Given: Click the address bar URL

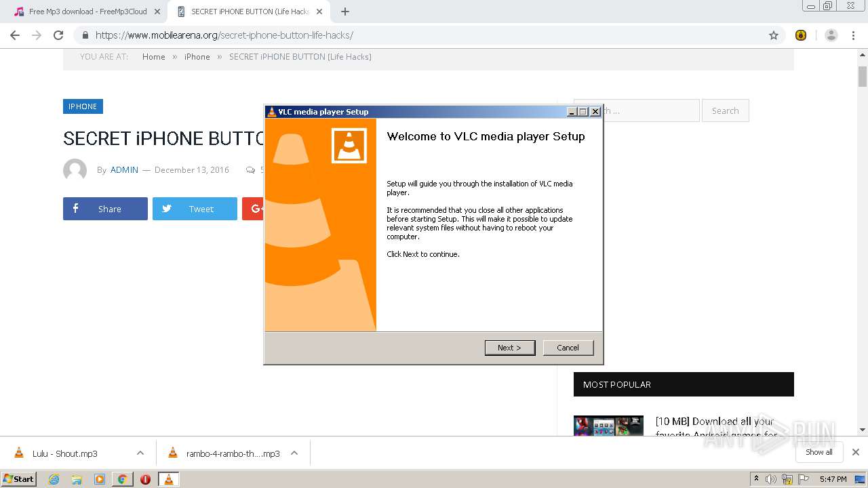Looking at the screenshot, I should point(224,35).
